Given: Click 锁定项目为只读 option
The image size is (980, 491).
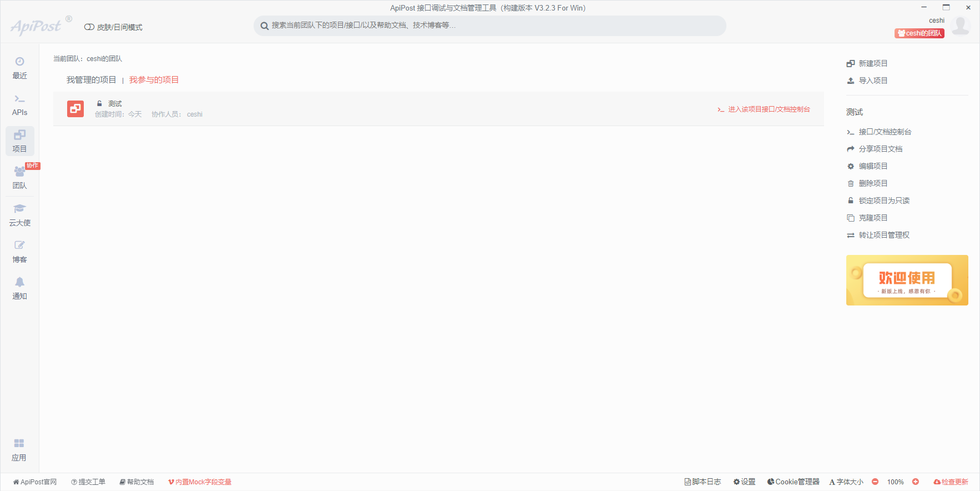Looking at the screenshot, I should click(878, 201).
